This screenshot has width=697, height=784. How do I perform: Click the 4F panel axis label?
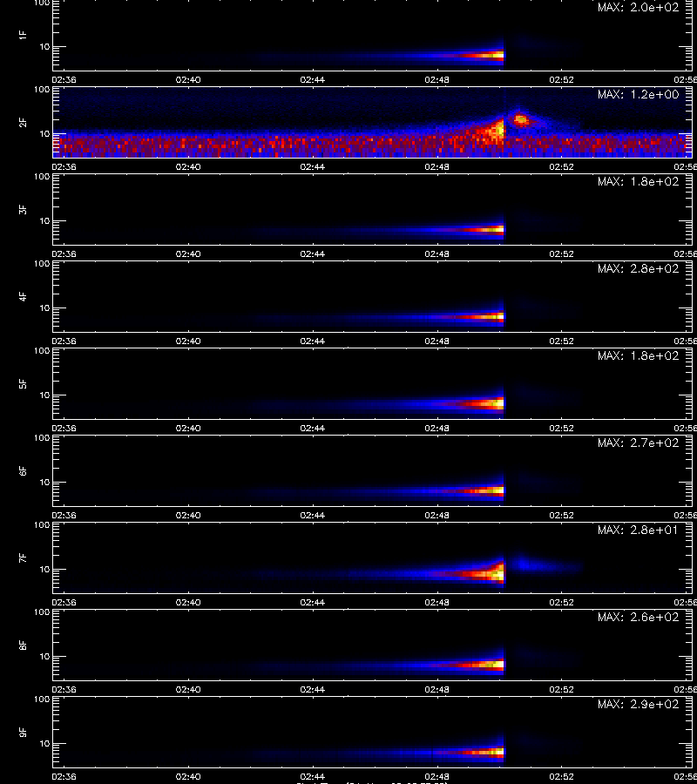click(x=23, y=296)
